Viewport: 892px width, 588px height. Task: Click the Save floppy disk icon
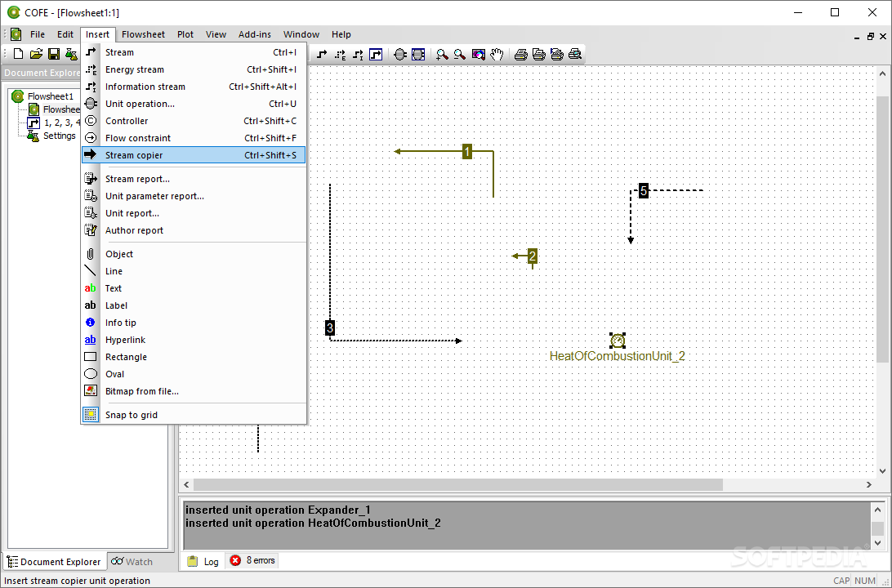click(53, 54)
